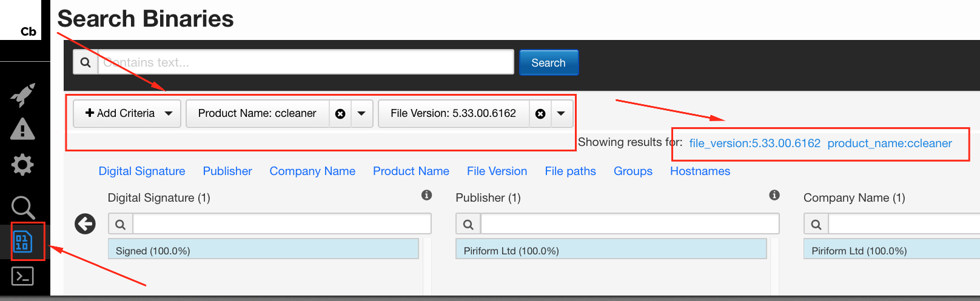The image size is (980, 301).
Task: Click the rocket icon in sidebar
Action: pos(22,94)
